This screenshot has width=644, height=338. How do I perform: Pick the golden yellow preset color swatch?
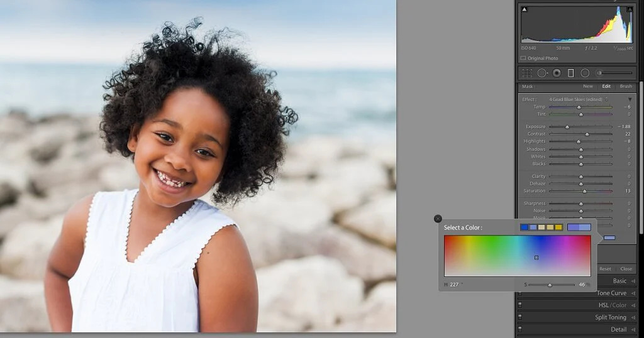pyautogui.click(x=558, y=227)
